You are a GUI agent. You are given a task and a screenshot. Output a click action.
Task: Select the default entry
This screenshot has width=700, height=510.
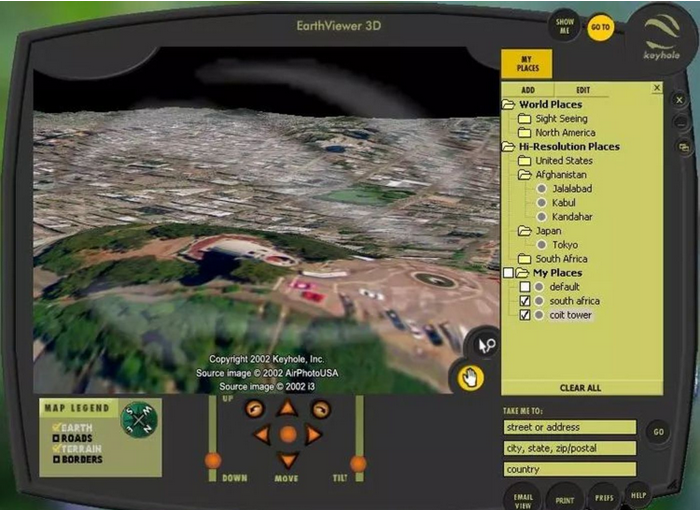click(564, 287)
